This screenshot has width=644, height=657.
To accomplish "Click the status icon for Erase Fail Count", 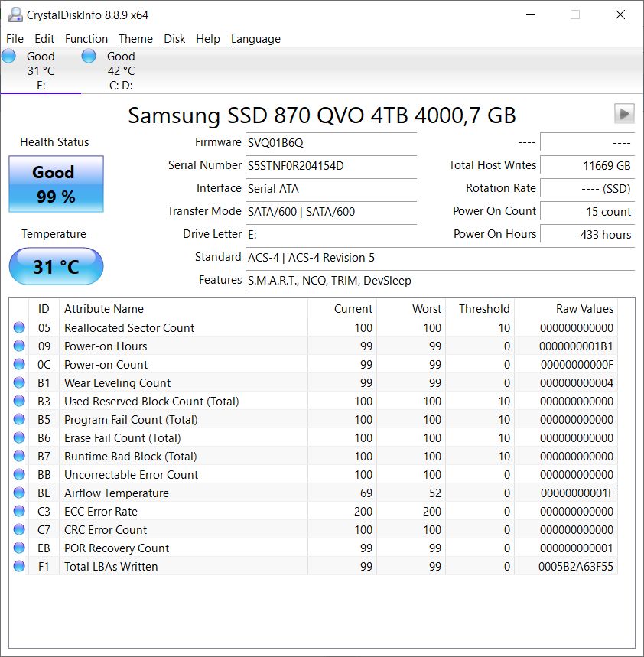I will pos(19,437).
